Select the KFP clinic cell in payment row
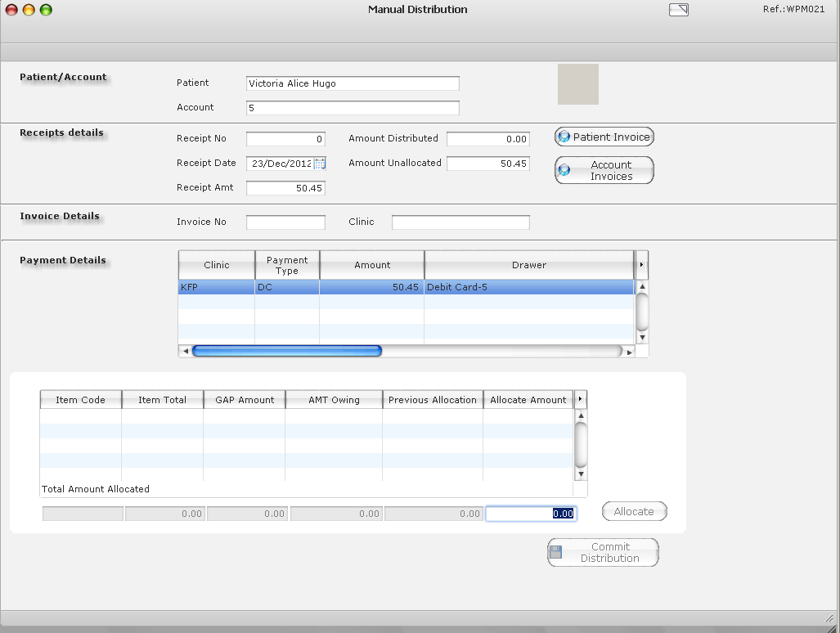Image resolution: width=840 pixels, height=633 pixels. pos(217,287)
